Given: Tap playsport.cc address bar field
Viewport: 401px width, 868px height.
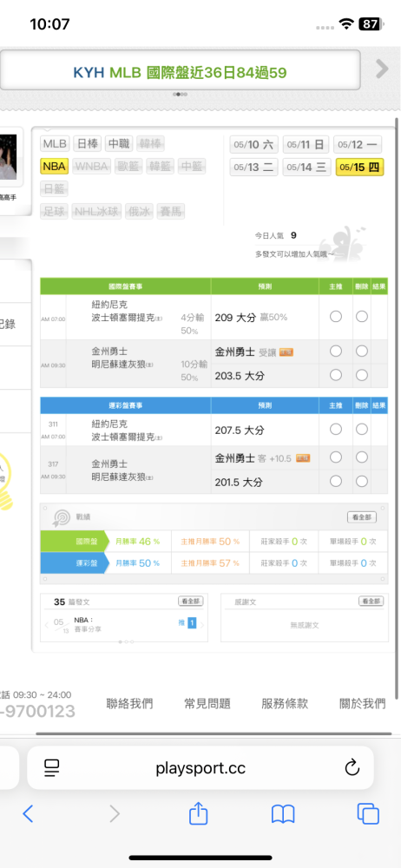Looking at the screenshot, I should coord(200,768).
